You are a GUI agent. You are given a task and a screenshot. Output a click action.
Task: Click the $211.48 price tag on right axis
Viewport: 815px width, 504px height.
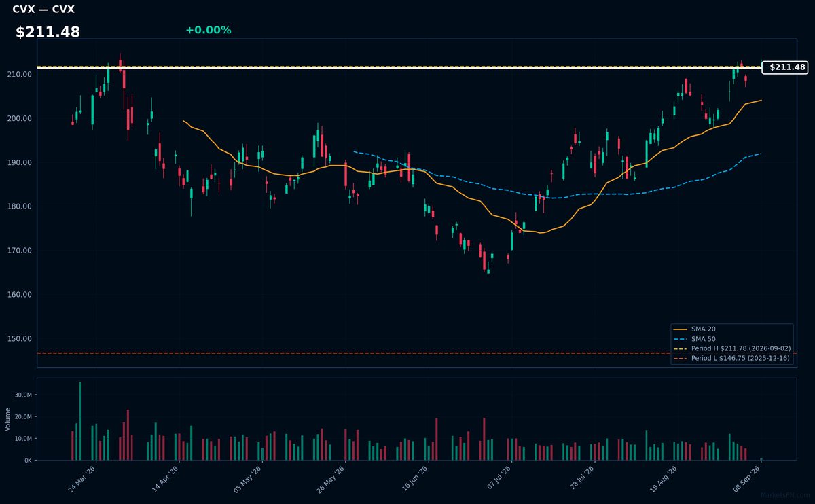(784, 67)
